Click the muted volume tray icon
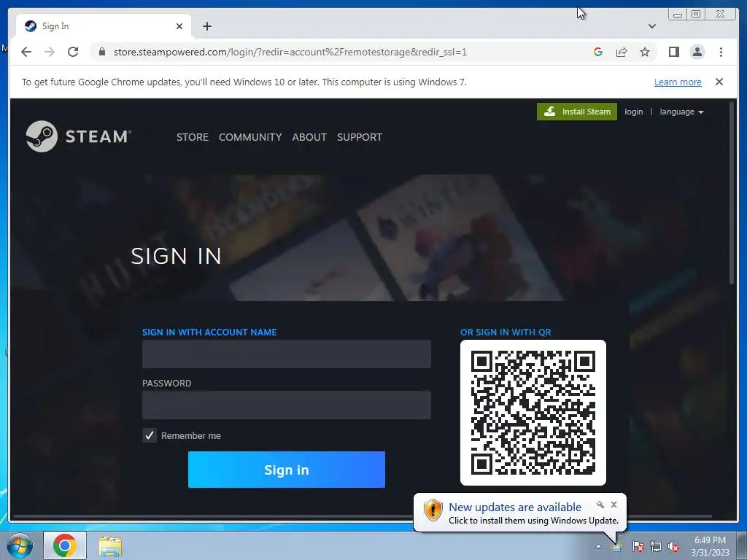Image resolution: width=747 pixels, height=560 pixels. pos(673,546)
